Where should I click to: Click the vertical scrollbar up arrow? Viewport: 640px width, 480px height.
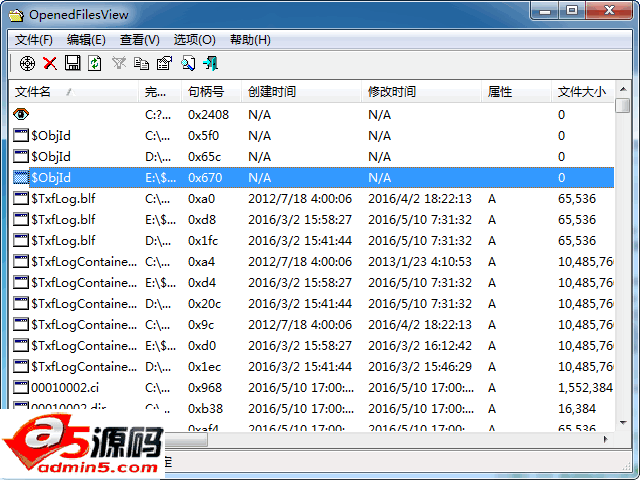point(623,89)
